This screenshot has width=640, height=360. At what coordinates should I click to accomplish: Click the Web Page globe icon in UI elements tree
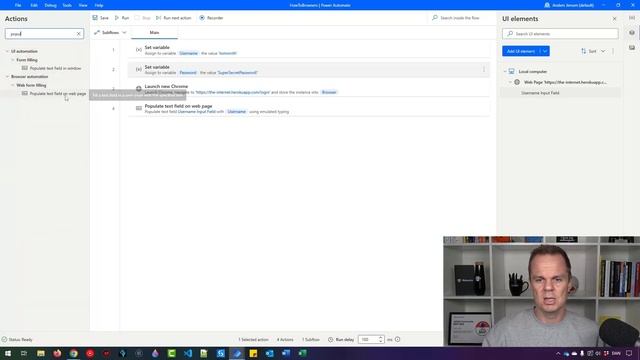(517, 82)
